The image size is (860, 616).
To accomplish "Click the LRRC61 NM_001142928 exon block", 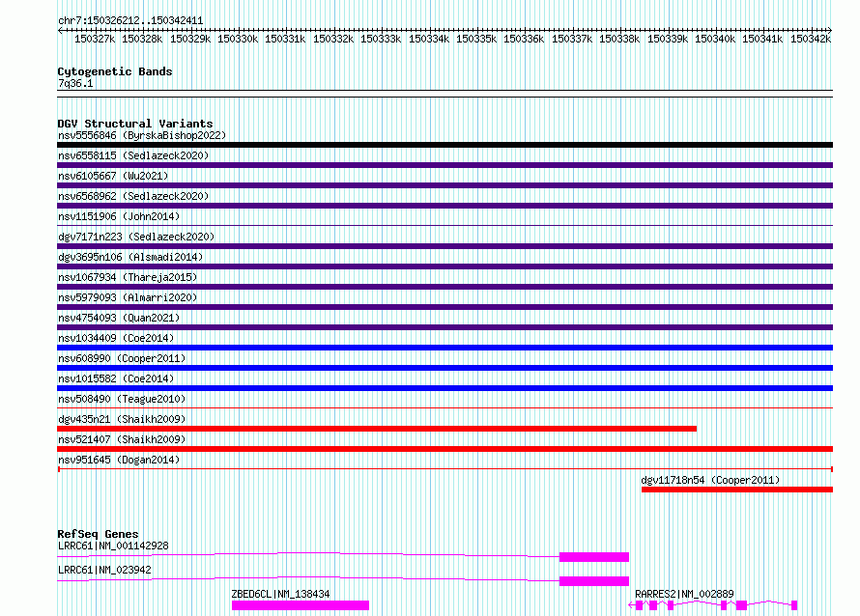I will pos(594,557).
